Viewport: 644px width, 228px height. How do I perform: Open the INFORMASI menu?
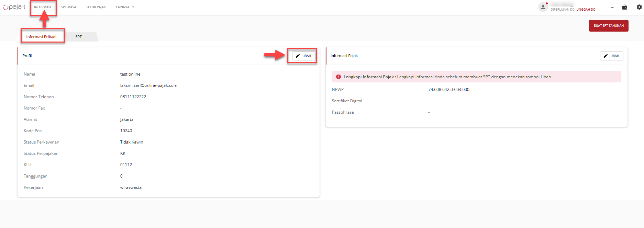click(43, 7)
